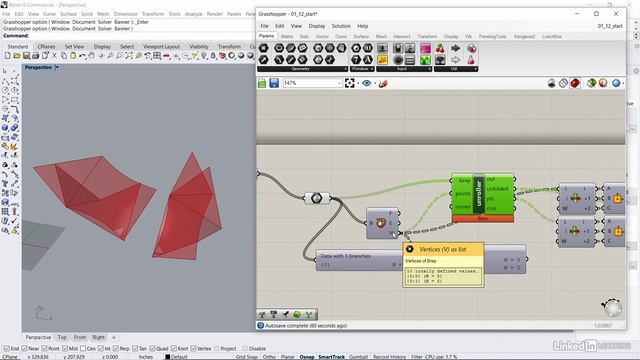Add a new viewport tab with plus
Viewport: 640px width, 360px height.
click(114, 337)
